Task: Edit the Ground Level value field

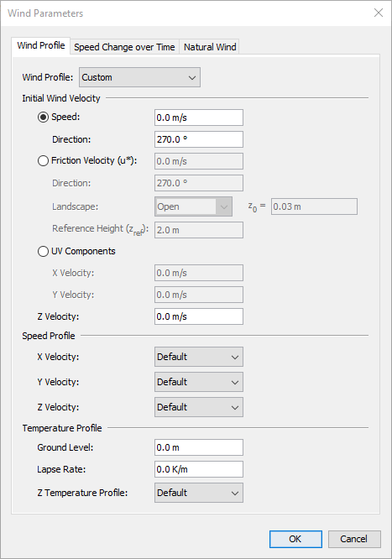Action: pos(199,447)
